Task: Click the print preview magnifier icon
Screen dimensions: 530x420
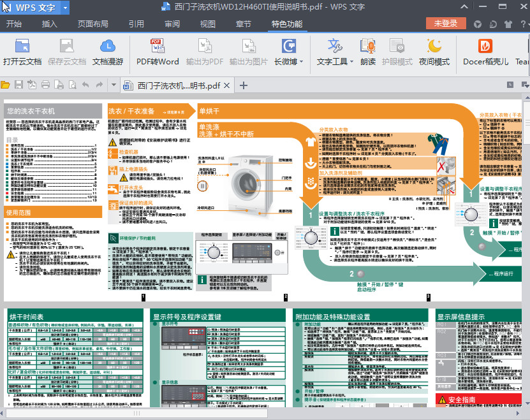Action: pyautogui.click(x=72, y=85)
